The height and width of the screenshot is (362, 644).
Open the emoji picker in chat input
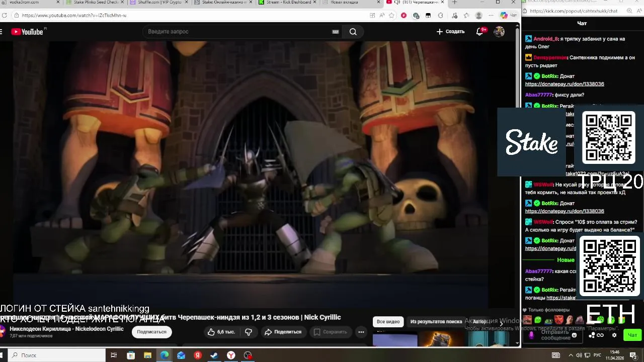tap(574, 335)
